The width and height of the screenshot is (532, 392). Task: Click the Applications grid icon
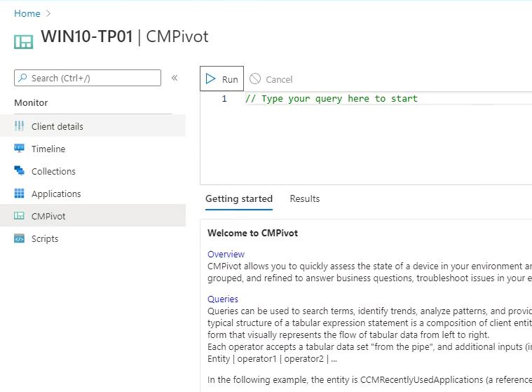pos(19,194)
